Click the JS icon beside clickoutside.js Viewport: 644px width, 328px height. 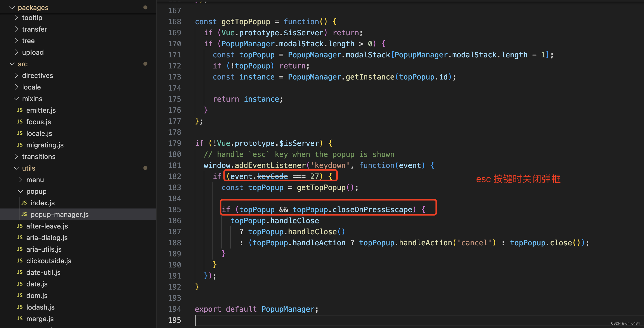point(20,261)
